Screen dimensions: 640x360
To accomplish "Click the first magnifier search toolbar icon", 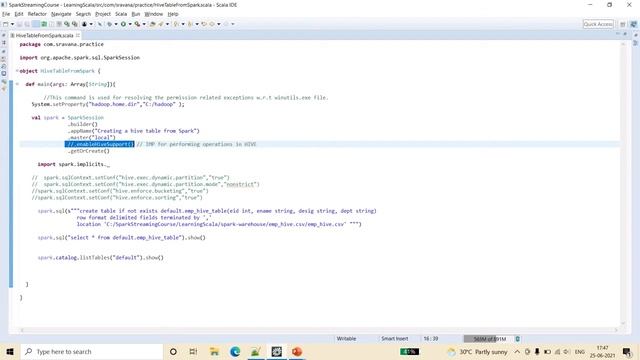I will [x=67, y=24].
